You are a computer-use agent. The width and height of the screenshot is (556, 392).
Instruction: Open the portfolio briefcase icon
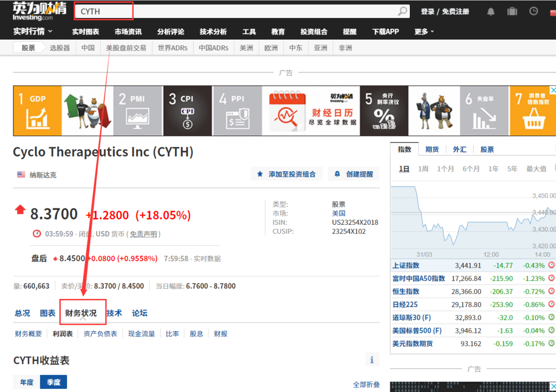(x=512, y=11)
